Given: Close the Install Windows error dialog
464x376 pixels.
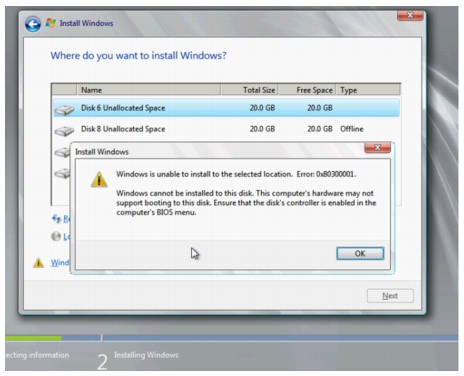Looking at the screenshot, I should coord(377,148).
